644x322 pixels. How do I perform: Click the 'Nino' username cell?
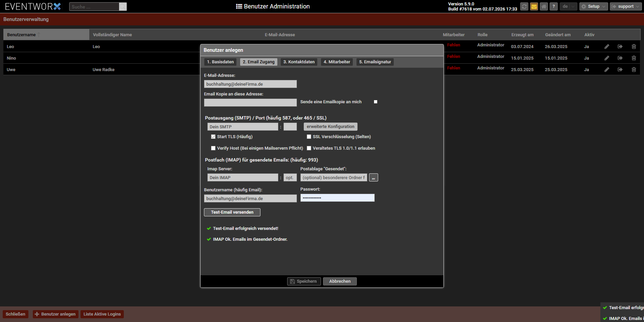(x=11, y=58)
